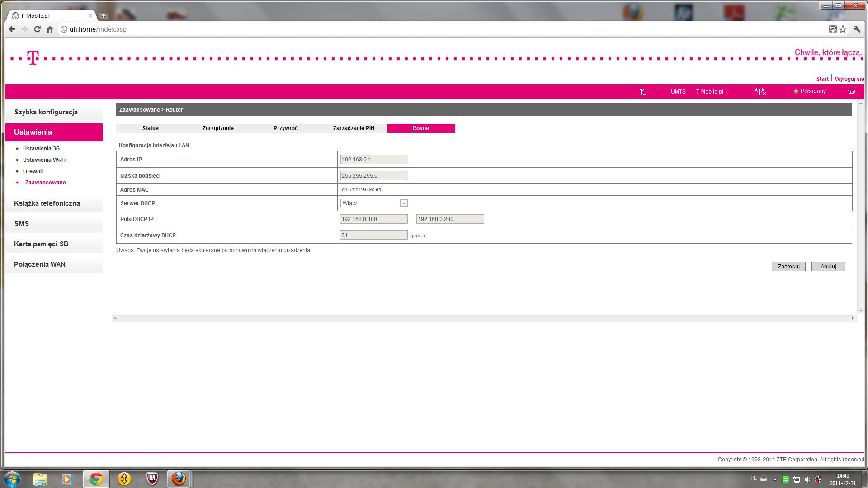
Task: Click the battery level icon
Action: pos(851,92)
